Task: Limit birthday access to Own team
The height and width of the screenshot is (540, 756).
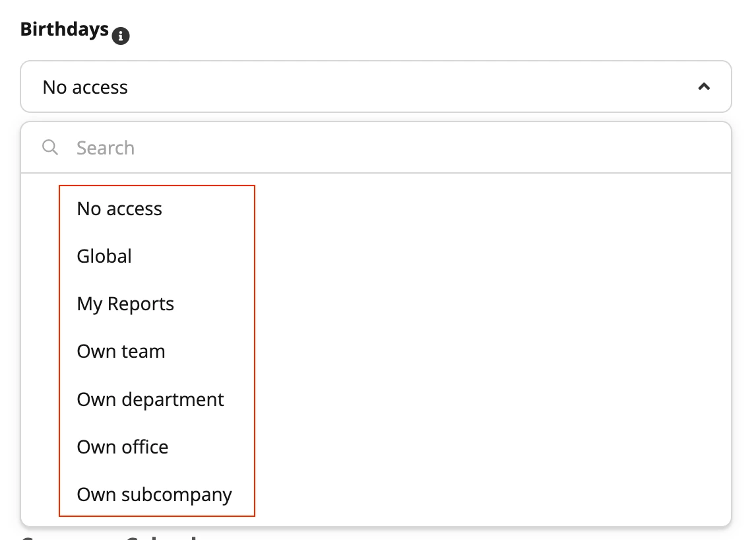Action: pos(121,351)
